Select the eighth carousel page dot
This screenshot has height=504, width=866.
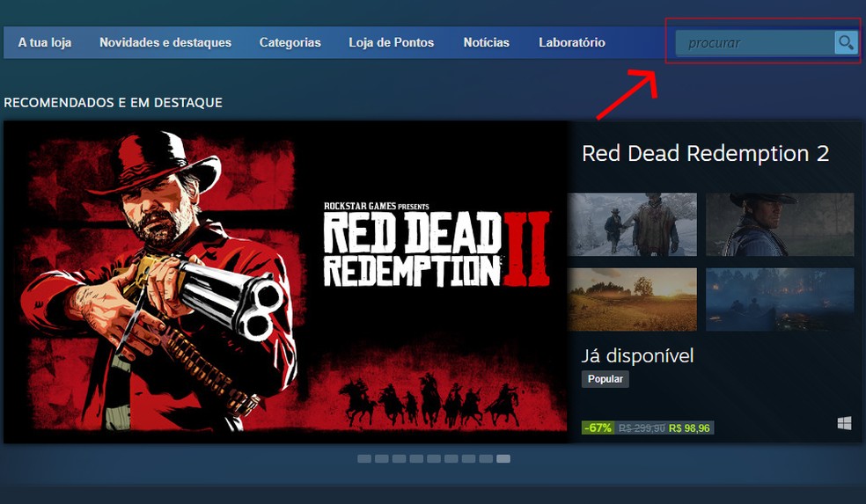(486, 459)
